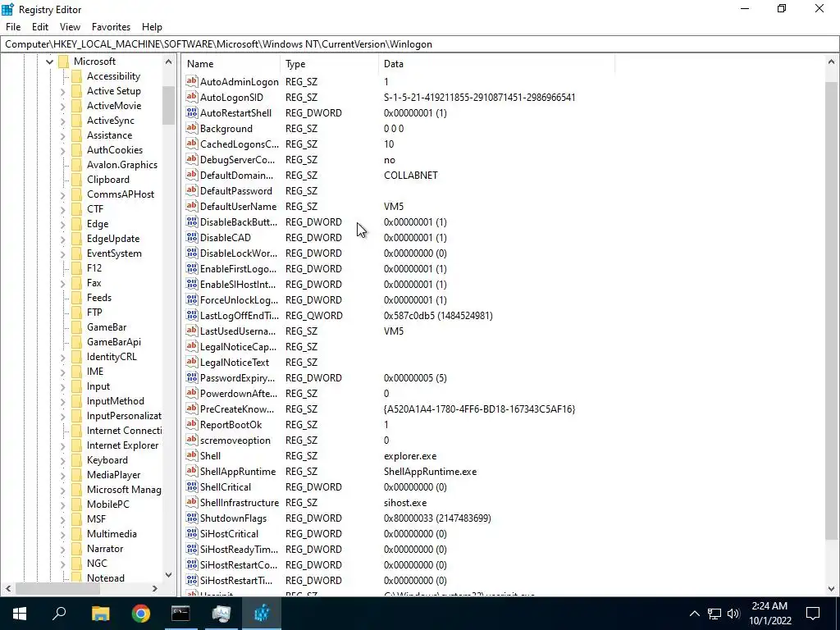Open the Help menu
This screenshot has width=840, height=630.
click(152, 27)
